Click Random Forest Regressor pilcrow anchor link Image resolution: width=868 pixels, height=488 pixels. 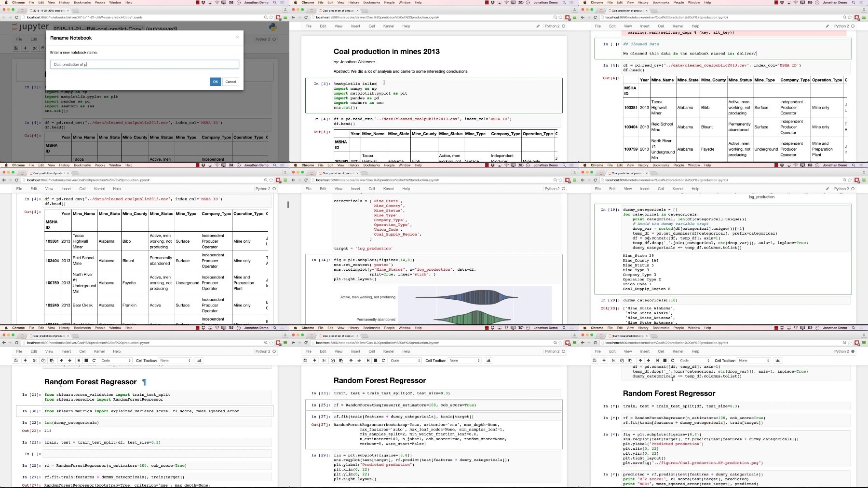point(144,382)
